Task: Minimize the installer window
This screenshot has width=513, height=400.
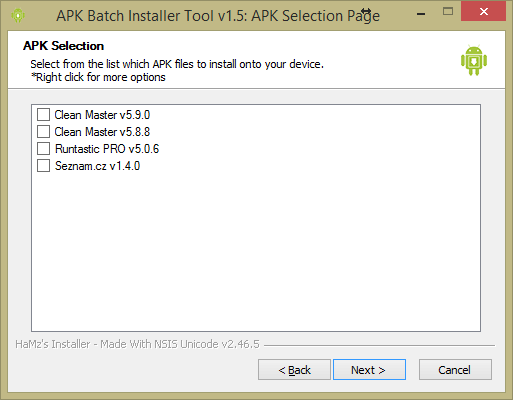Action: point(421,13)
